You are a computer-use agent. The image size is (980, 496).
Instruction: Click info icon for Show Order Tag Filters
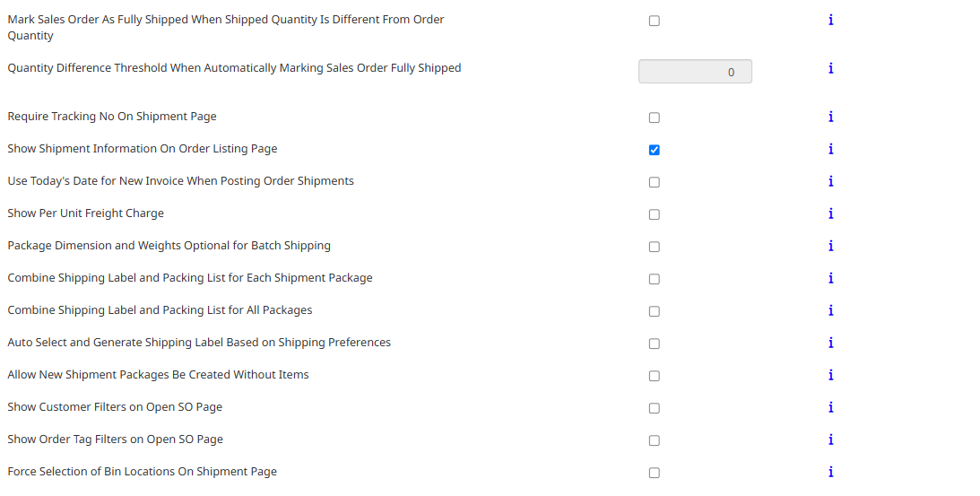coord(830,439)
